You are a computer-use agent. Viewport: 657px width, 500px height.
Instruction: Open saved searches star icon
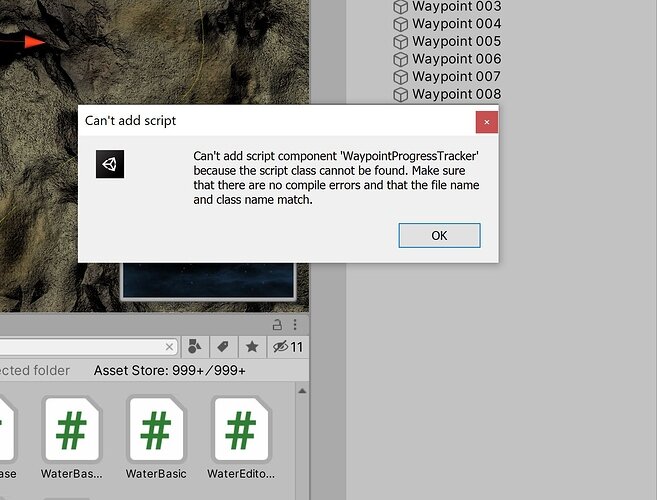(252, 347)
